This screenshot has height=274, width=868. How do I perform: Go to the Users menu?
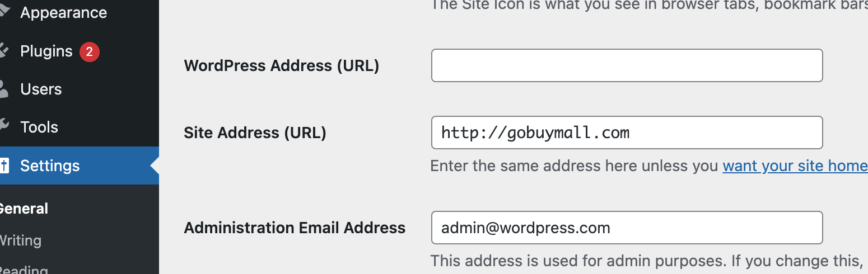(41, 89)
